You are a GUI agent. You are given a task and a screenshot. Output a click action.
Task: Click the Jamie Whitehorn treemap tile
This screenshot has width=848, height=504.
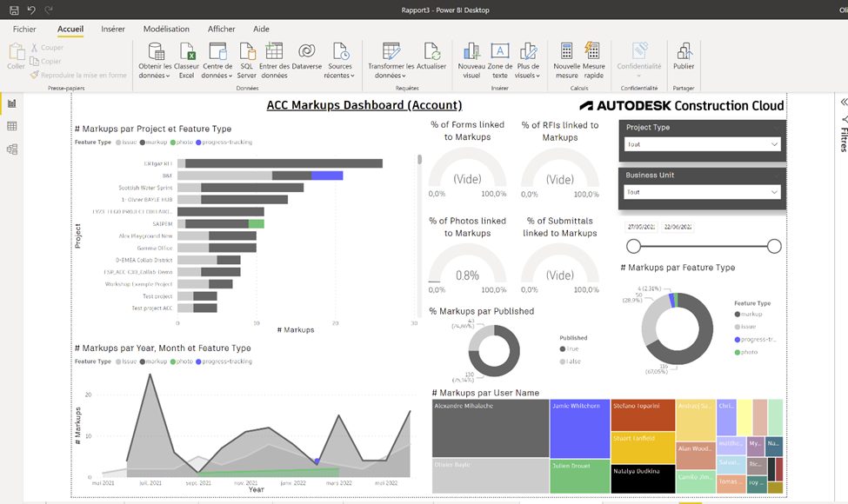tap(580, 429)
